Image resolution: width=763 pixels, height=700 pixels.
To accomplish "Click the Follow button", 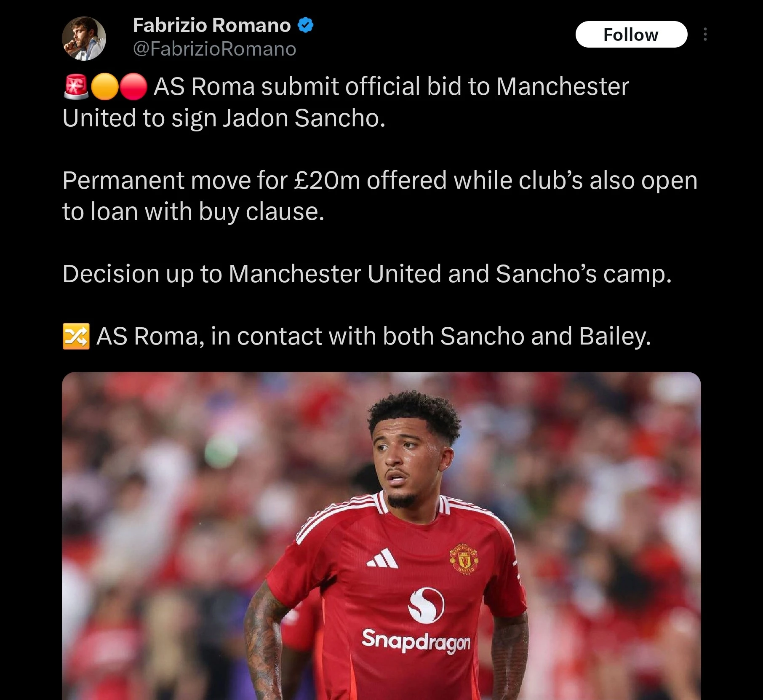I will pos(631,34).
